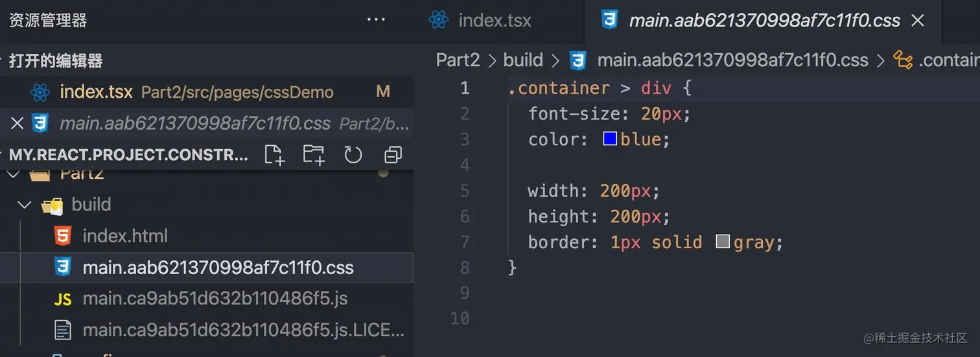Screen dimensions: 980x357
Task: Close main.aab css in open editors list
Action: coord(17,123)
